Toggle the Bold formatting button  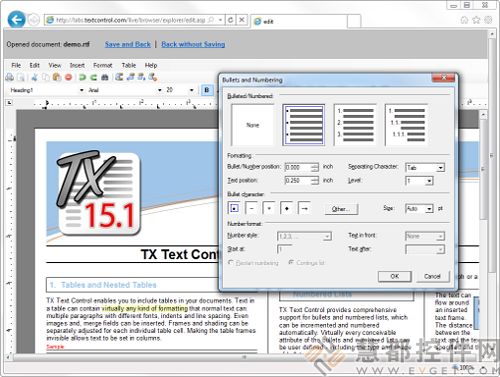pyautogui.click(x=207, y=90)
